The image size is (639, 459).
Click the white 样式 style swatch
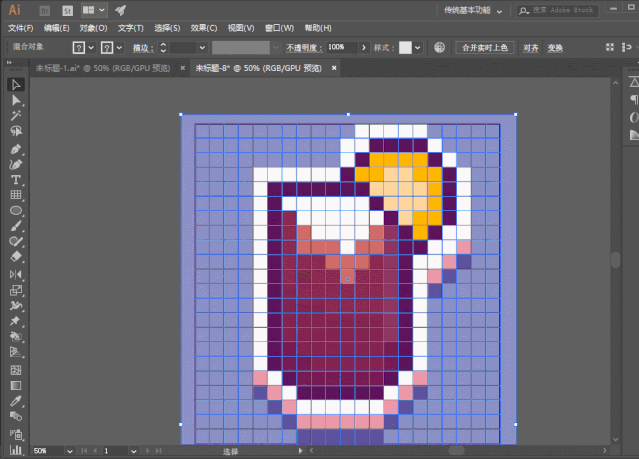pos(405,47)
